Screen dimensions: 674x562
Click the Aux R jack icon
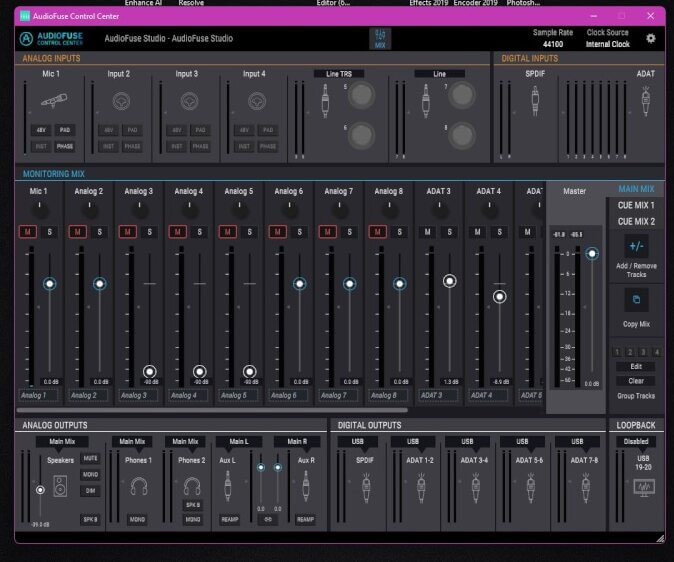click(306, 486)
